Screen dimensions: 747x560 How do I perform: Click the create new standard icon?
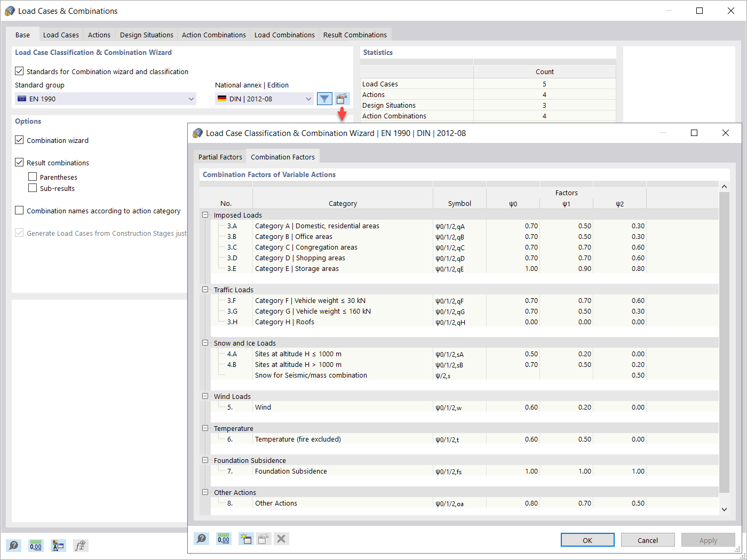tap(245, 539)
